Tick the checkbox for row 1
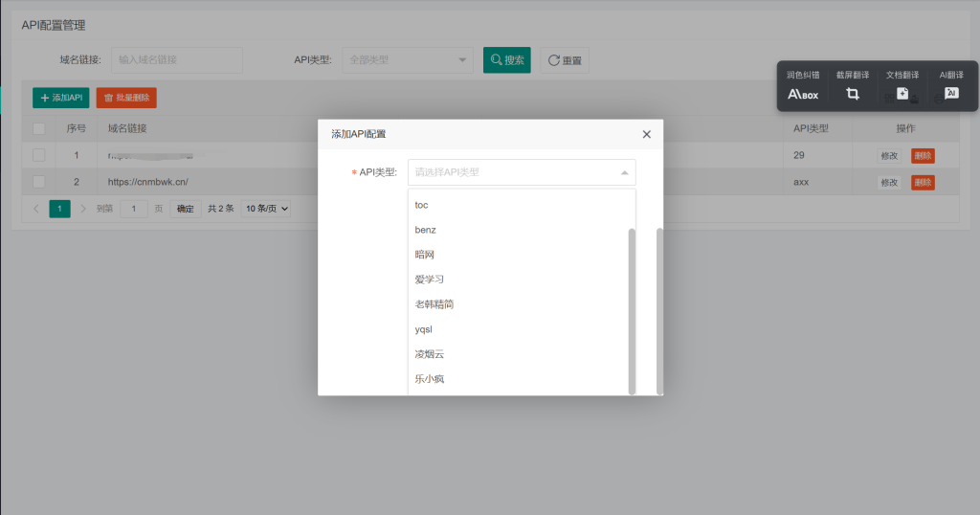Screen dimensions: 980x515 coord(38,155)
